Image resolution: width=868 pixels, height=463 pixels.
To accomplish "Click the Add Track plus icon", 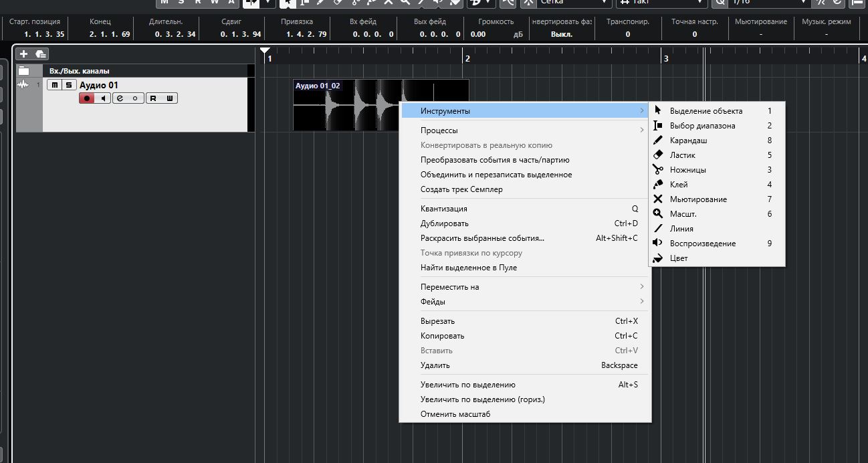I will (24, 54).
